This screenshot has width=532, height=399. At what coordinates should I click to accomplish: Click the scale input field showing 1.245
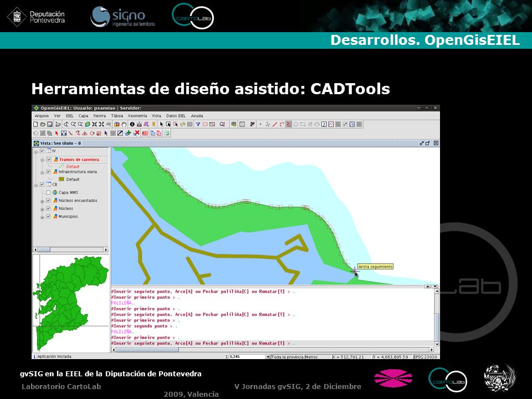click(247, 357)
